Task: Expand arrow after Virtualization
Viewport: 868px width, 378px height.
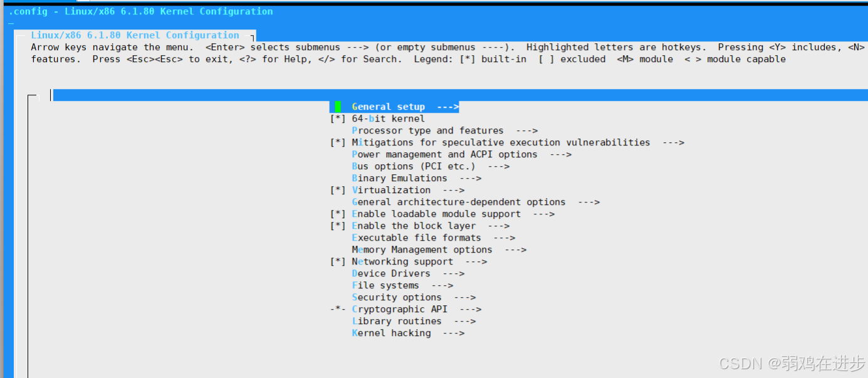Action: point(454,190)
